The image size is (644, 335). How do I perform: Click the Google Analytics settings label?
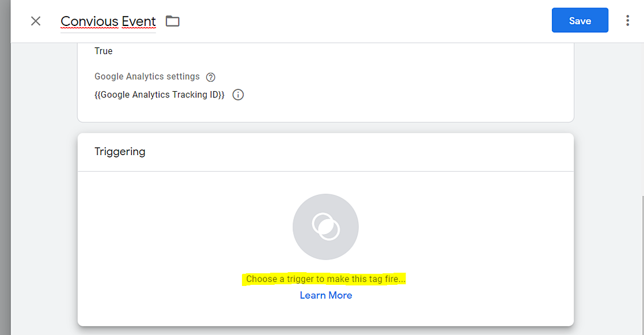point(147,77)
